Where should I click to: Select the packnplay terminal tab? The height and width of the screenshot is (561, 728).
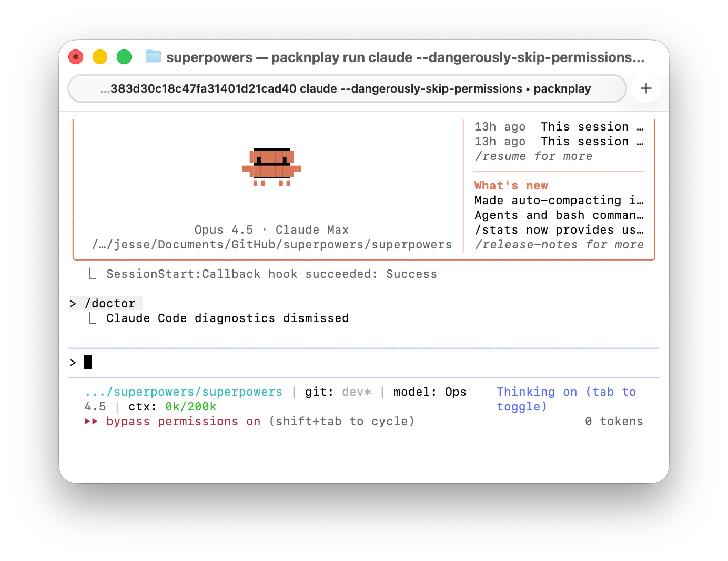[x=347, y=88]
